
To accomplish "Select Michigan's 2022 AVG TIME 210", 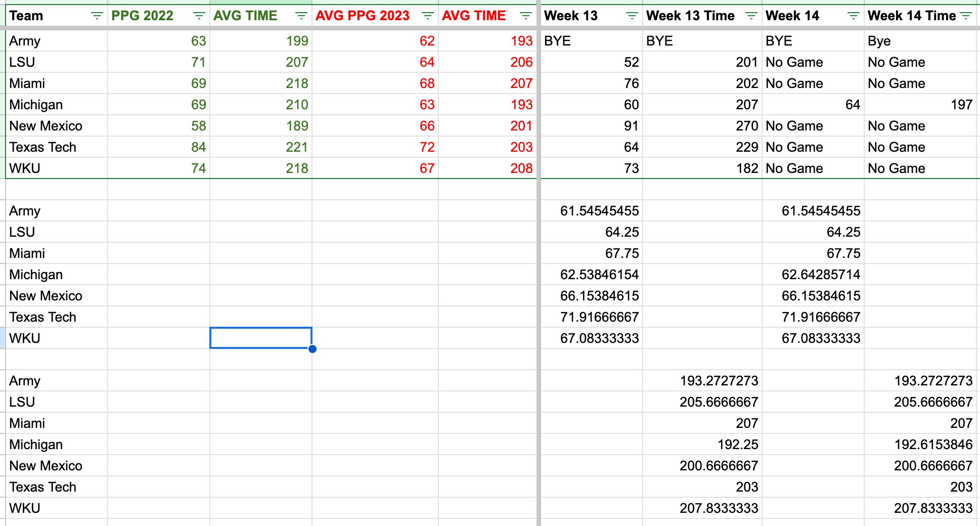I will tap(261, 105).
